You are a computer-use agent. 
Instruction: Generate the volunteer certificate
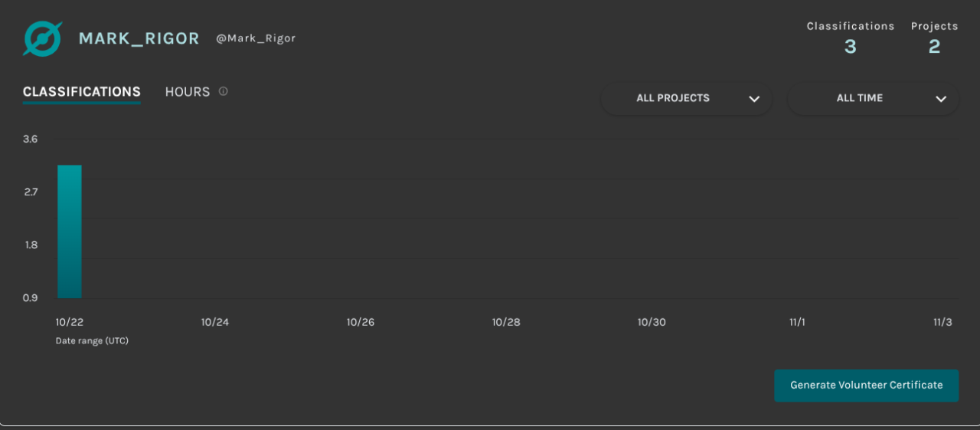pos(866,385)
